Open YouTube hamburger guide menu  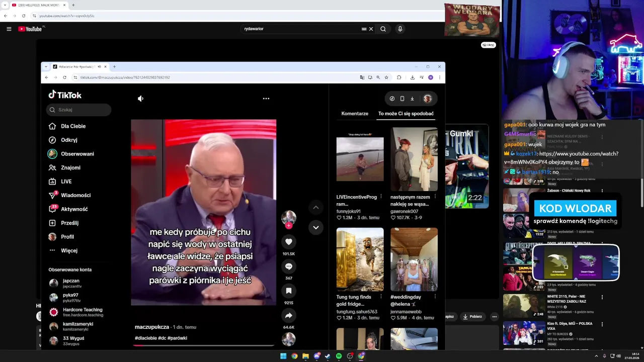point(9,29)
